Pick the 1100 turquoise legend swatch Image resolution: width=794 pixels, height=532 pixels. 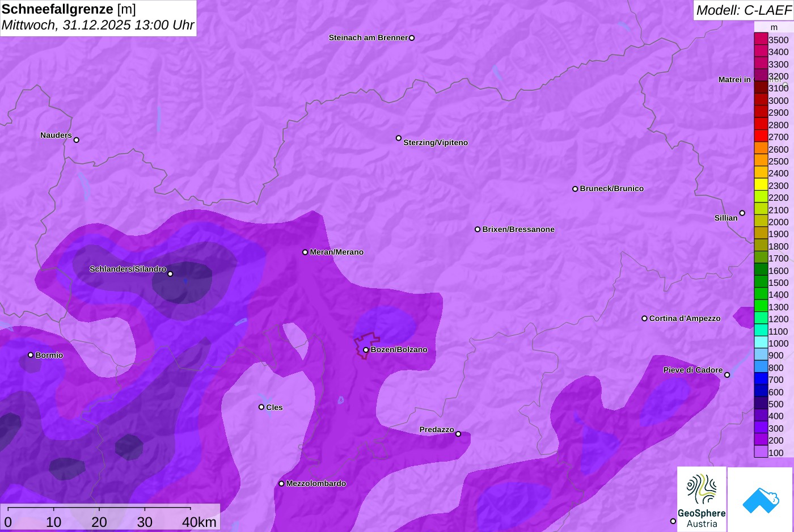click(761, 331)
